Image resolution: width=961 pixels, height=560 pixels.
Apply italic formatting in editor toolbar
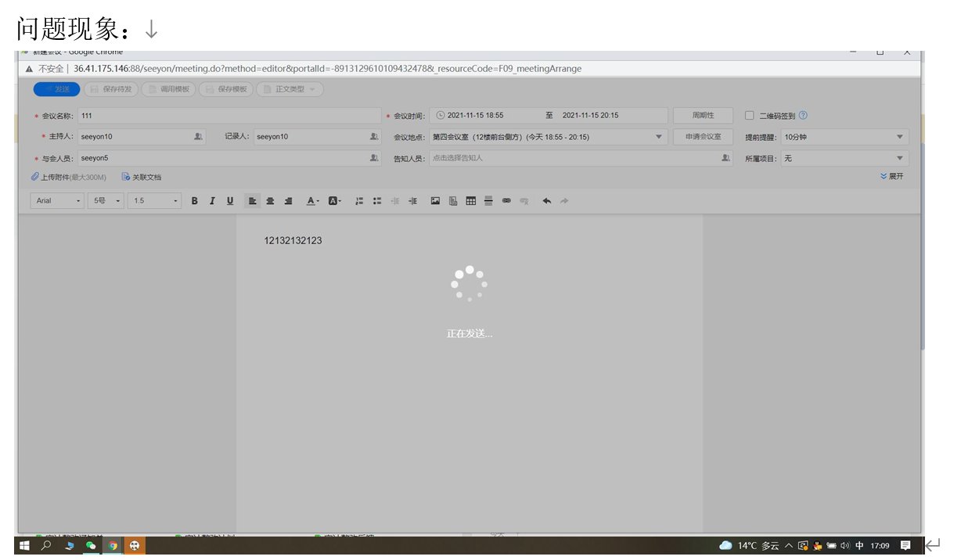212,201
